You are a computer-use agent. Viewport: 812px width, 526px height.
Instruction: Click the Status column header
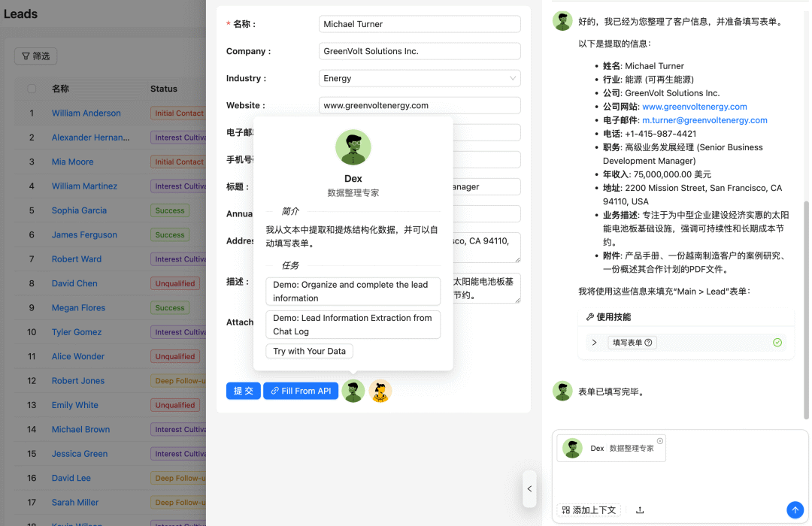(164, 89)
